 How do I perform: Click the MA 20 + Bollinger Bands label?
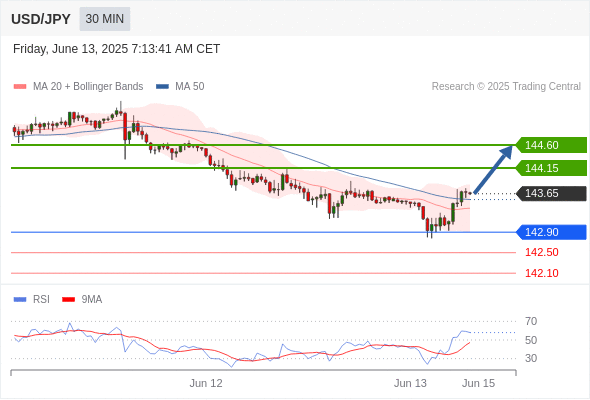click(88, 87)
